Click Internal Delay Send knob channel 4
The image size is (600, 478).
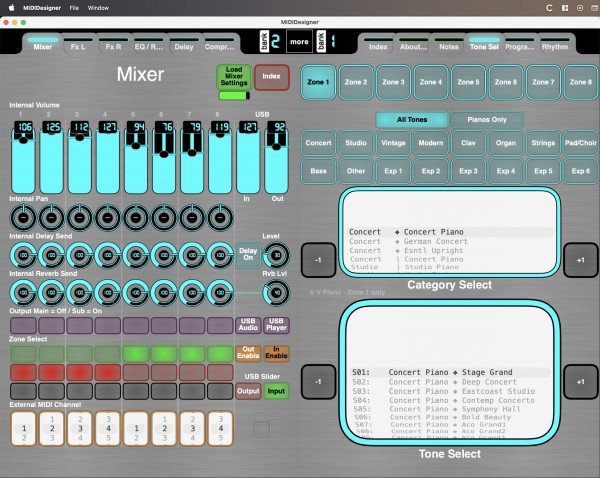point(108,255)
